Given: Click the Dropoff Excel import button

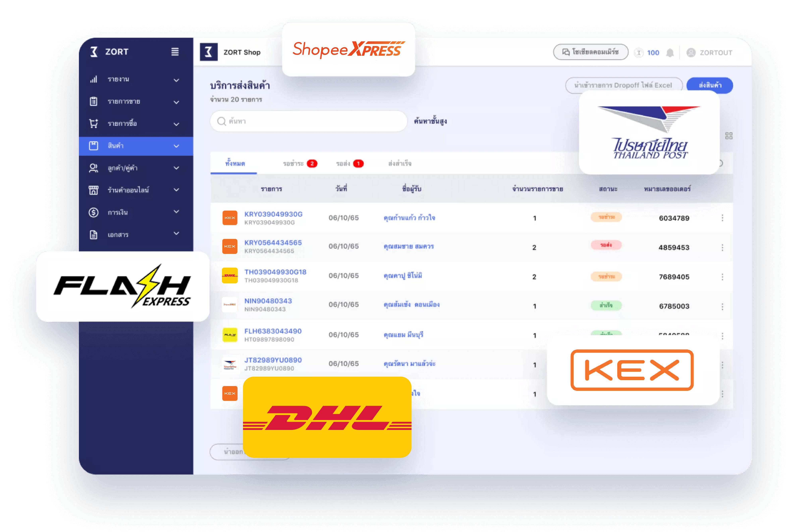Looking at the screenshot, I should (x=623, y=85).
